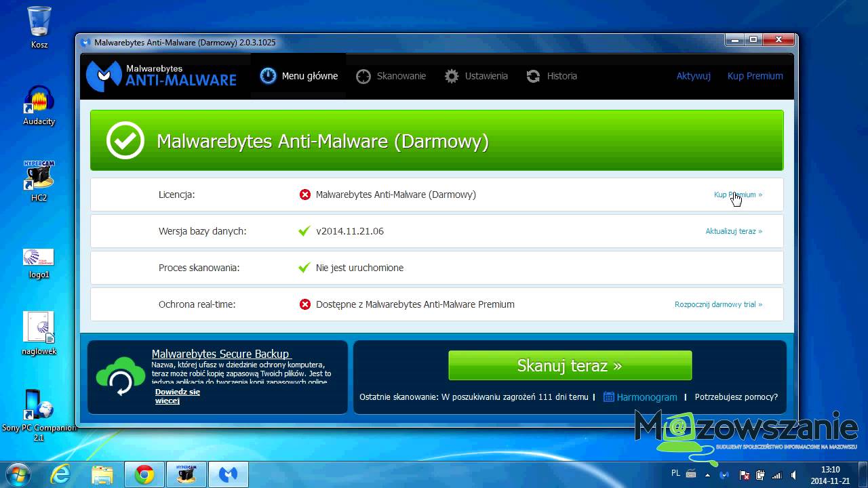Open the Menu główne tab

tap(298, 76)
